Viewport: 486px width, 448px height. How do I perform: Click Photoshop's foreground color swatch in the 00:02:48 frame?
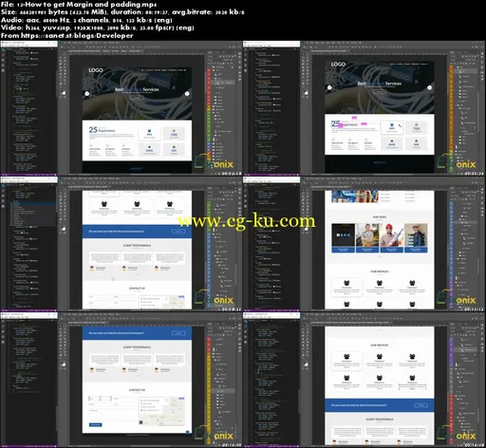64,93
